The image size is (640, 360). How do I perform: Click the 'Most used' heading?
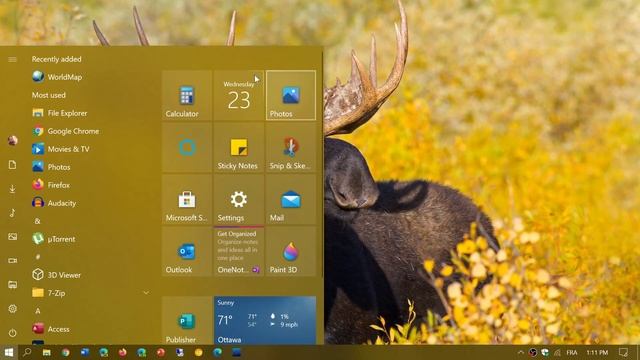pos(49,95)
